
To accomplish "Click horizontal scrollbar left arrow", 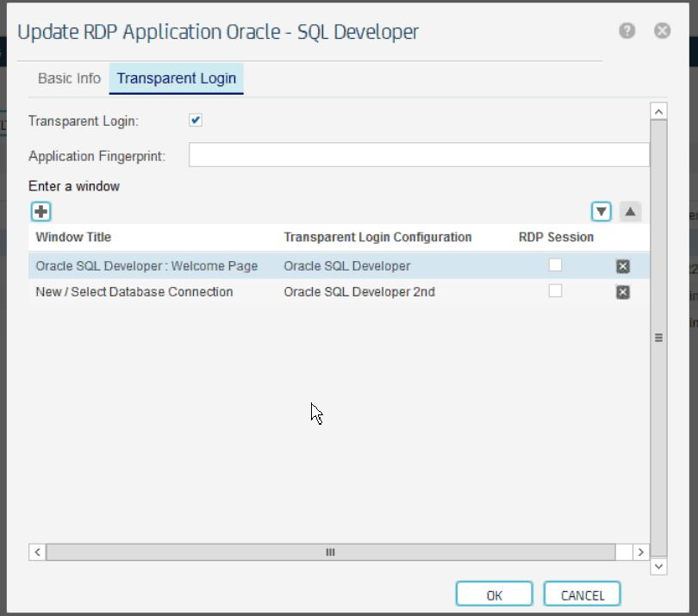I will [x=37, y=552].
